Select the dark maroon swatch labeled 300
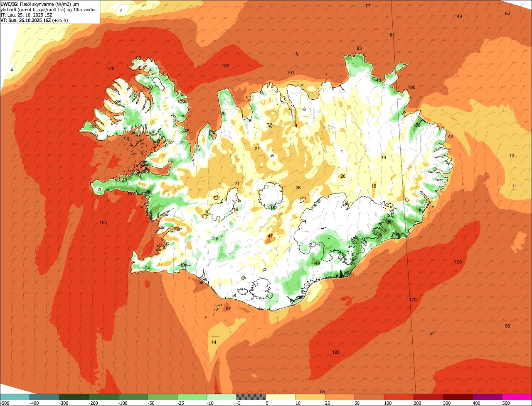Viewport: 532px width, 406px height. 458,397
